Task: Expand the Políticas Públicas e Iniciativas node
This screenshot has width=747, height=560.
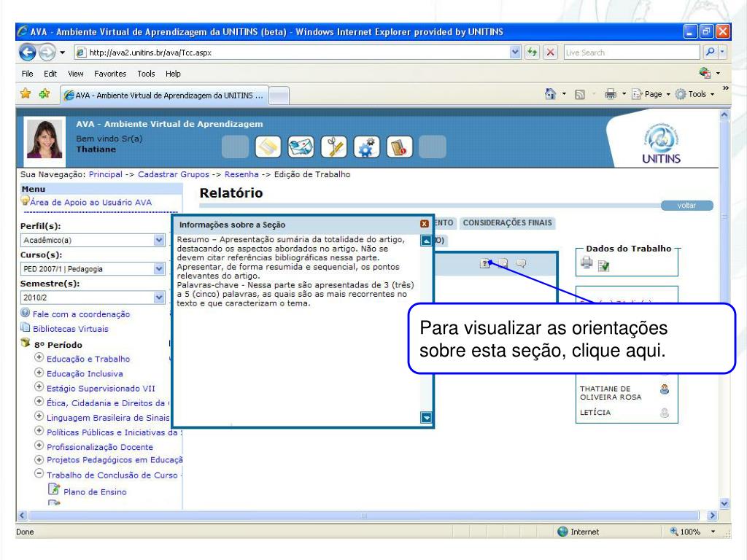Action: [x=39, y=431]
